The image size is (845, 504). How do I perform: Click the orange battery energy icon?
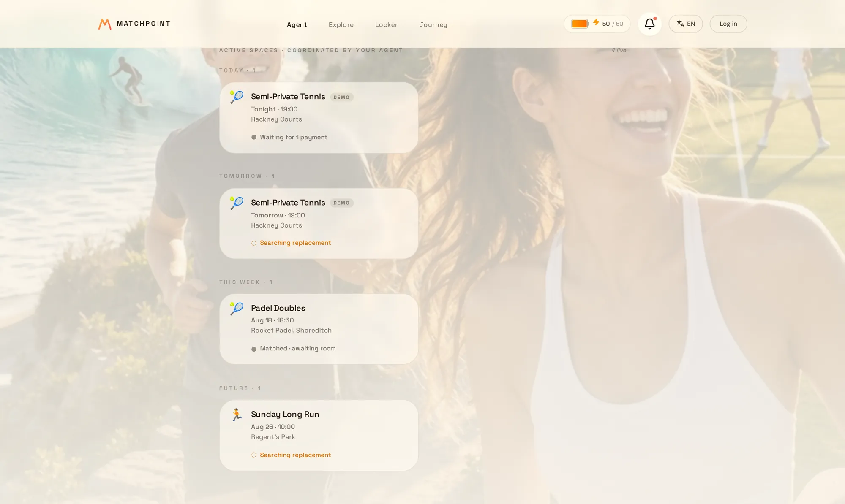click(x=580, y=24)
